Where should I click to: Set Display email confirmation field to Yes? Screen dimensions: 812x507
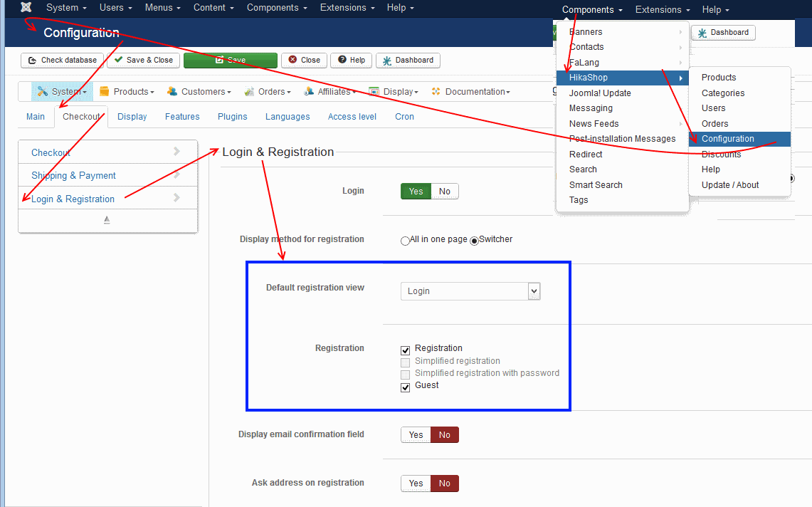416,435
